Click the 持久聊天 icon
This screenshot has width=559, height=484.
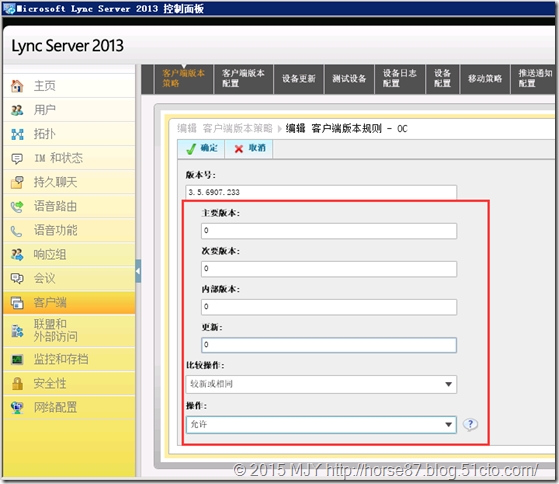[x=17, y=182]
